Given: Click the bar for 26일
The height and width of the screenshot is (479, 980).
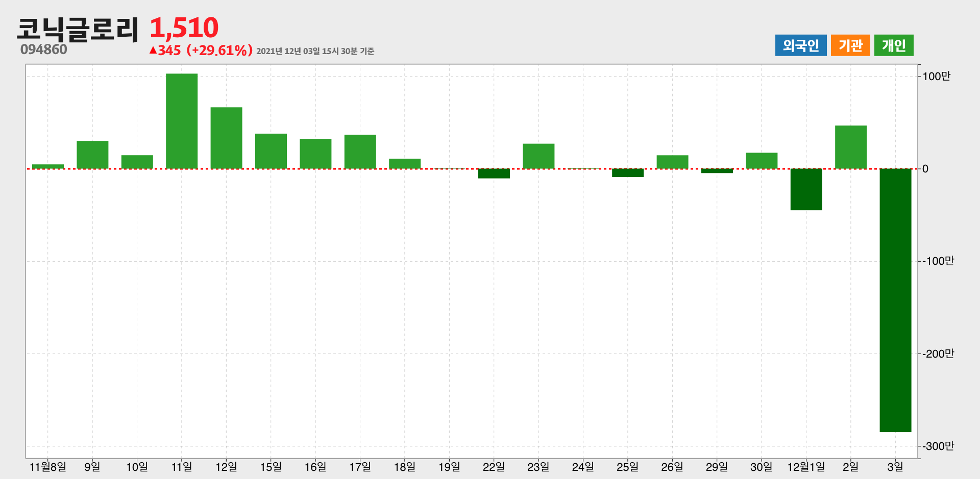Looking at the screenshot, I should pyautogui.click(x=673, y=162).
